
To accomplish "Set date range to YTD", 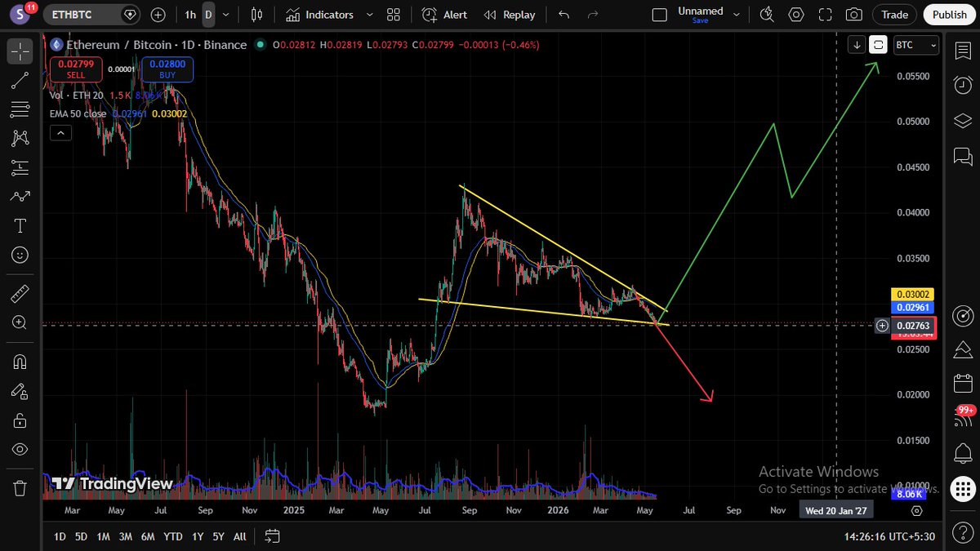I will [x=172, y=536].
